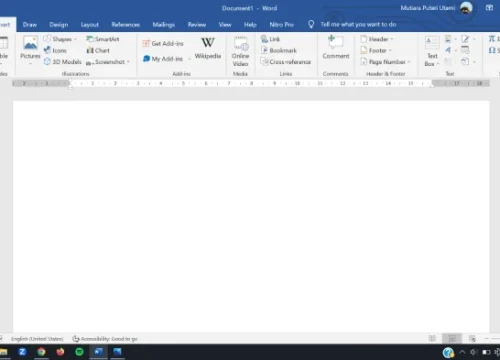The width and height of the screenshot is (500, 360).
Task: Expand the My Add-ins list
Action: [166, 59]
